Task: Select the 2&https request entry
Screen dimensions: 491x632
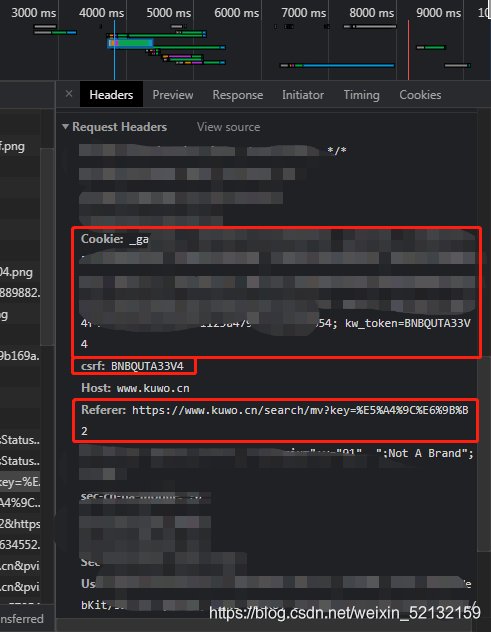Action: pyautogui.click(x=20, y=524)
